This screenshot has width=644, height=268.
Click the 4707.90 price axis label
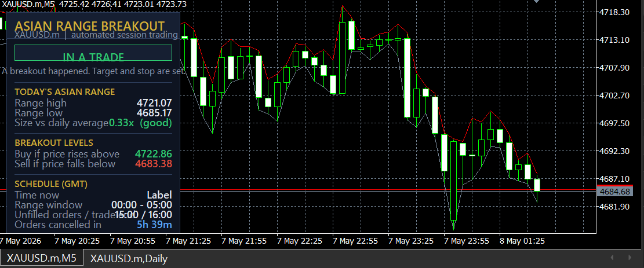[614, 68]
